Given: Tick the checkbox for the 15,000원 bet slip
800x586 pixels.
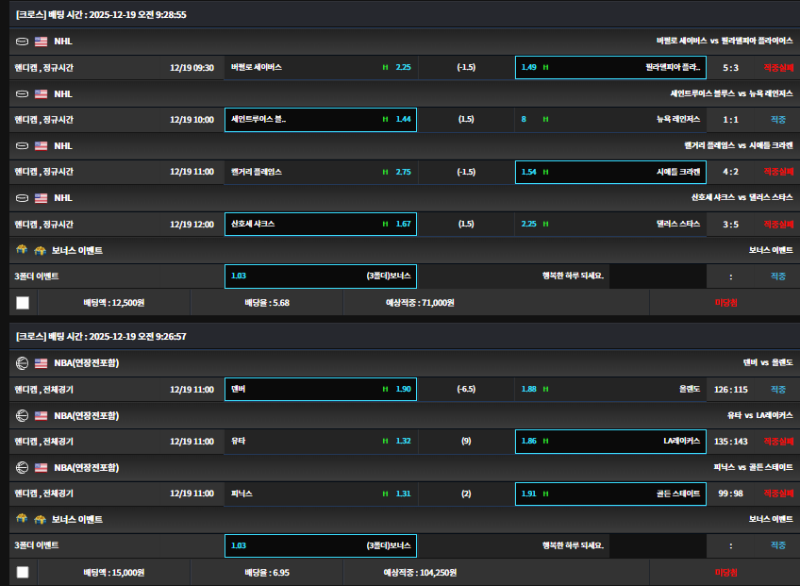Looking at the screenshot, I should [22, 572].
